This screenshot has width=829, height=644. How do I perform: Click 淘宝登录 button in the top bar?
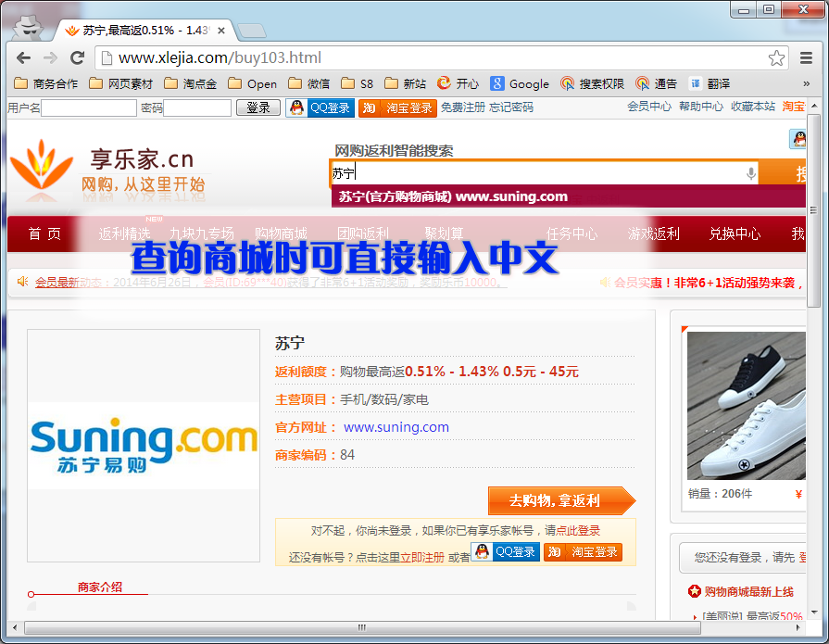coord(397,107)
